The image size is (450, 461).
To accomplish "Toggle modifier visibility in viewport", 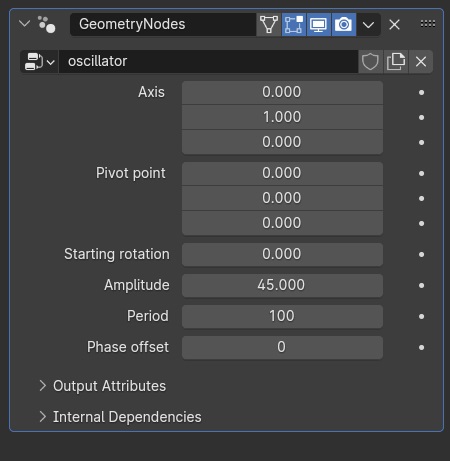I will pyautogui.click(x=319, y=24).
